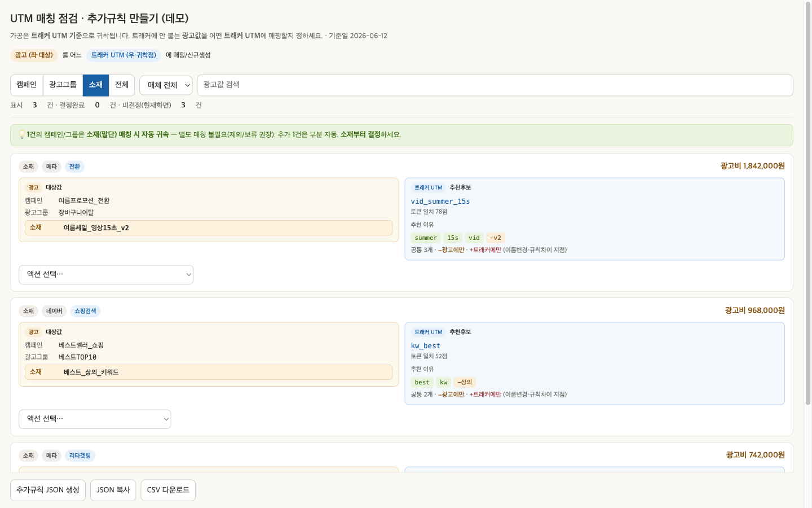
Task: Click the 리타겟팅 tag
Action: (x=80, y=456)
